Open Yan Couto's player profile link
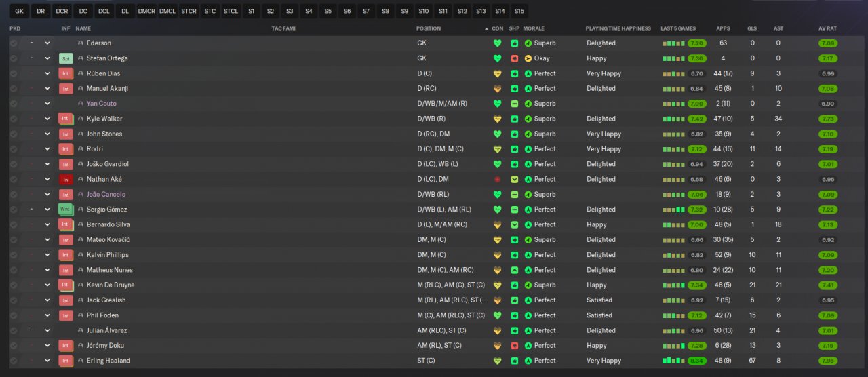868x377 pixels. [x=102, y=104]
